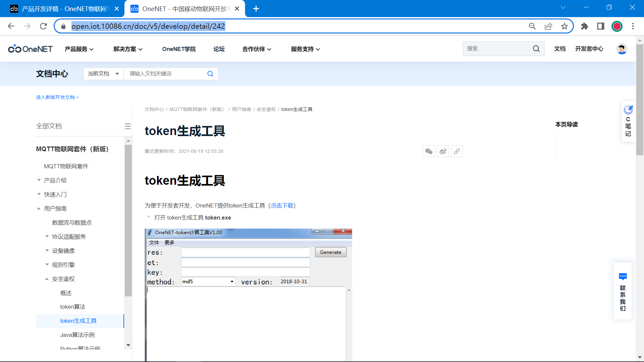The width and height of the screenshot is (644, 362).
Task: Expand the 协议适配服务 tree node
Action: tap(47, 237)
